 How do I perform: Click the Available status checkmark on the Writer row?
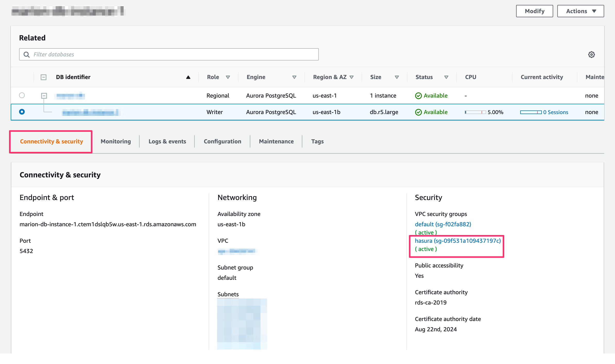point(418,112)
